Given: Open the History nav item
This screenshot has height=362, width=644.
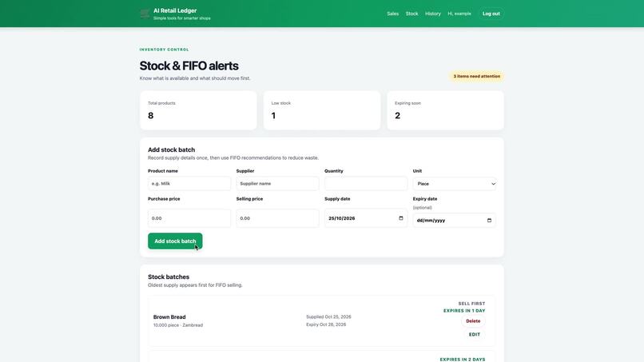Looking at the screenshot, I should (433, 14).
